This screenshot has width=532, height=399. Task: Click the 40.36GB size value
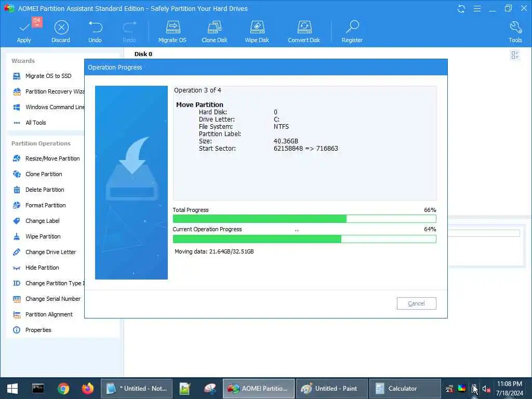pos(286,141)
